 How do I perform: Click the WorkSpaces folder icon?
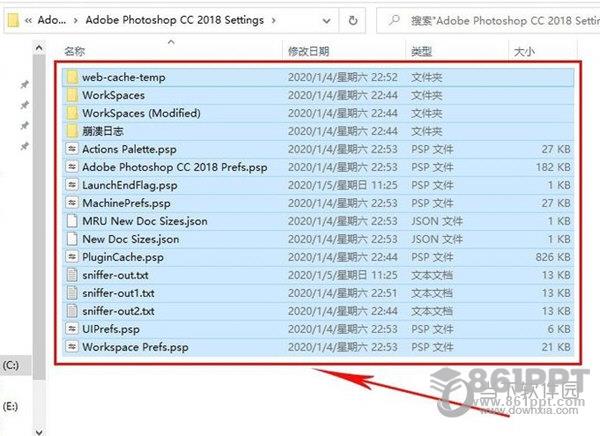[x=72, y=95]
